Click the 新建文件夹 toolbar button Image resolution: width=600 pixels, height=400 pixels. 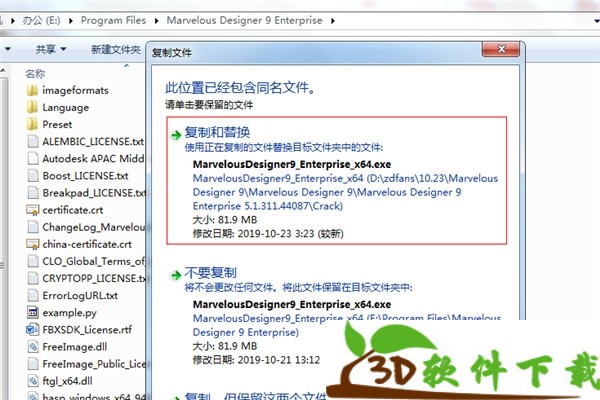[x=116, y=49]
